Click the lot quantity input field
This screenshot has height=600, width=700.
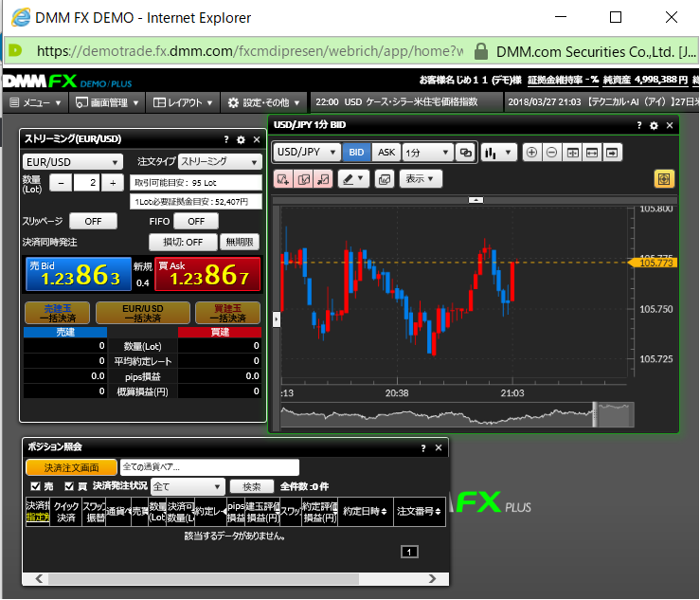click(86, 183)
